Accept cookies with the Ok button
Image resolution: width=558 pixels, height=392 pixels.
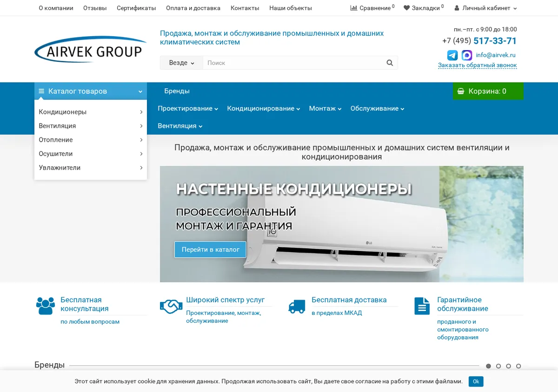[x=476, y=381]
